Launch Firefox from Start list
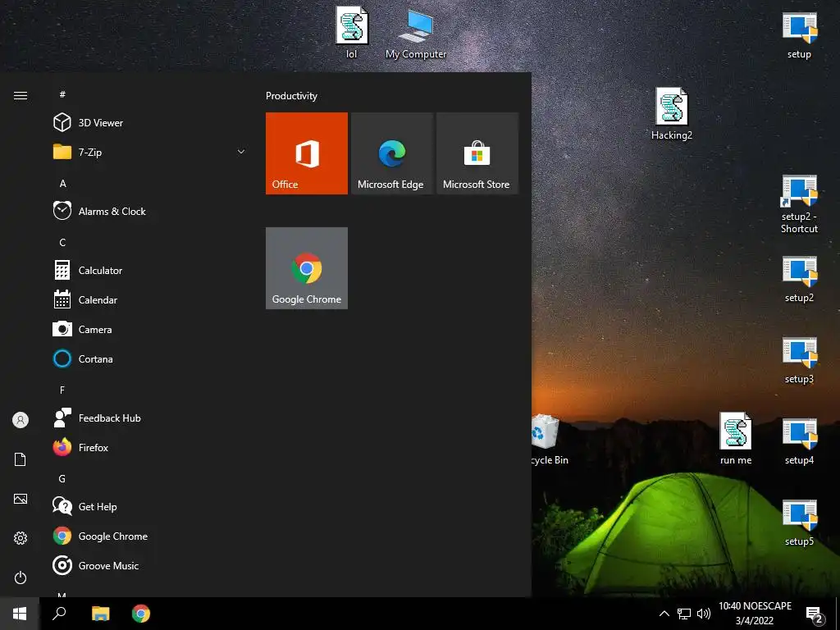The height and width of the screenshot is (630, 840). (150, 447)
